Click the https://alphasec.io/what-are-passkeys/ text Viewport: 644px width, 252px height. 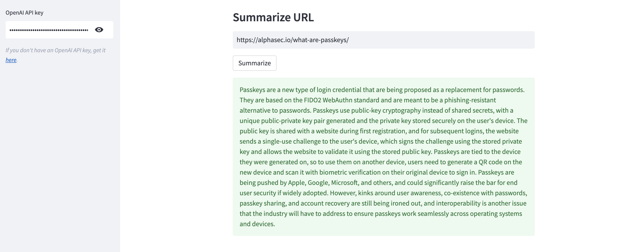pos(292,40)
